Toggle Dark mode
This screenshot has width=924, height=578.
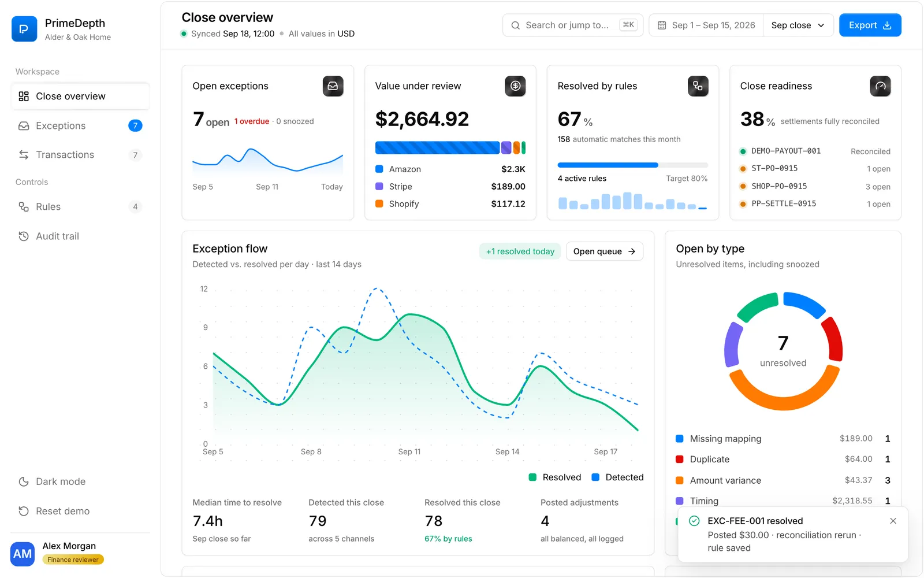click(x=80, y=481)
